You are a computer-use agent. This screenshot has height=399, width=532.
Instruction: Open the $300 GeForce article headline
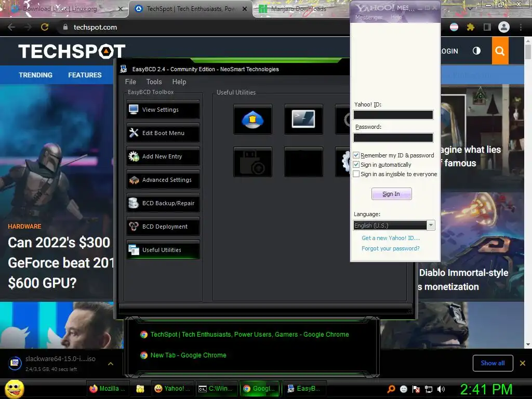click(x=60, y=262)
